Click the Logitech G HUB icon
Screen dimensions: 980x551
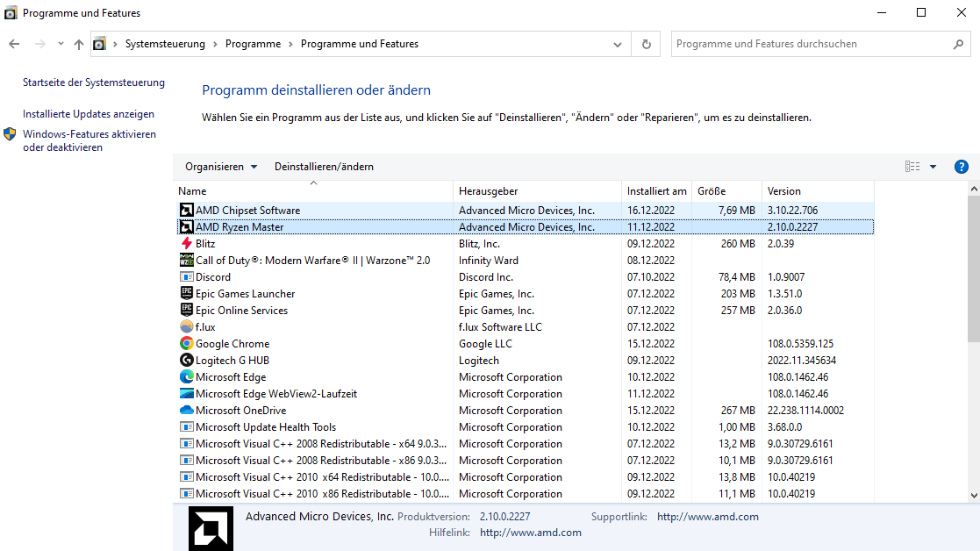[186, 361]
